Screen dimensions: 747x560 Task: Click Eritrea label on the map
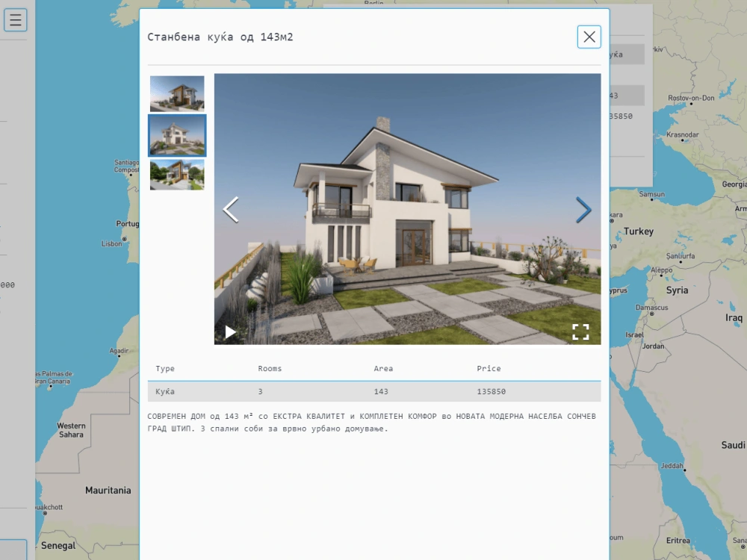click(x=678, y=541)
